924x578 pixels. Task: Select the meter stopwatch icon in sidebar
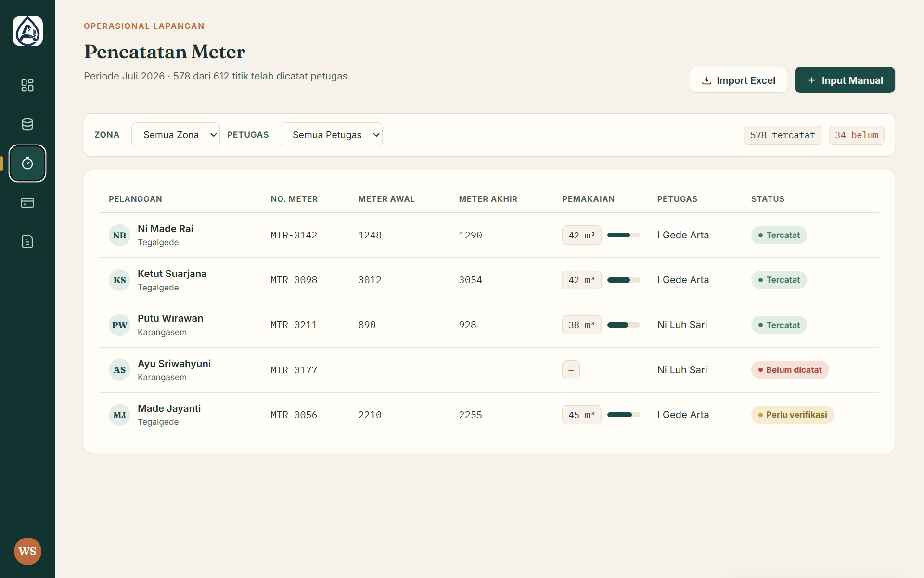[x=27, y=163]
